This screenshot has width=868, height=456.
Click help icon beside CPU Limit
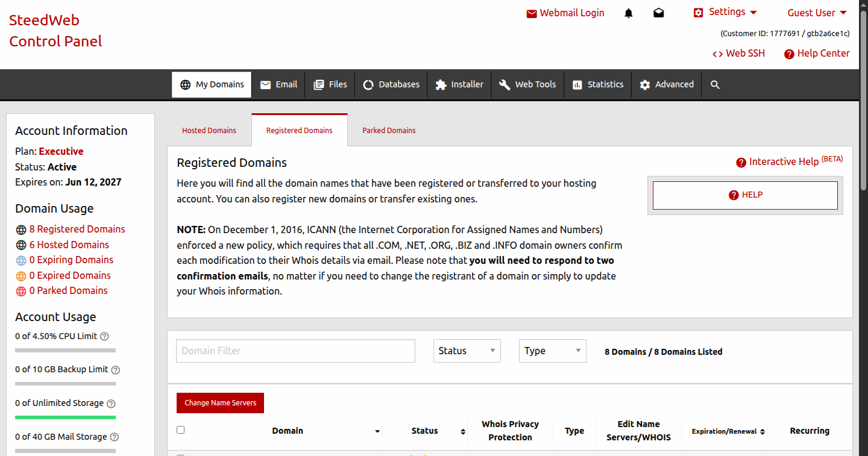[104, 337]
